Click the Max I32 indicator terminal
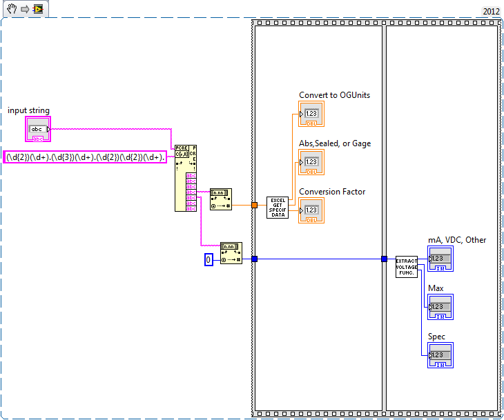This screenshot has width=504, height=420. click(440, 307)
